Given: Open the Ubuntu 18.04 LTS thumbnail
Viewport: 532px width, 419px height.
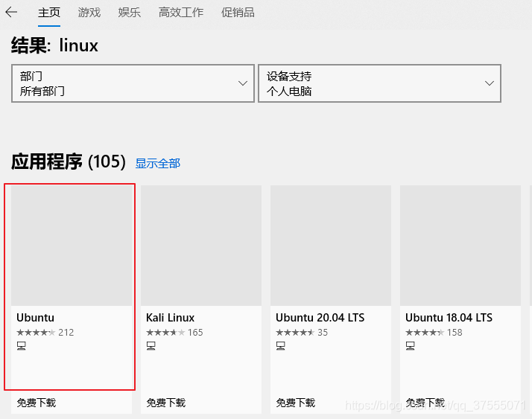Looking at the screenshot, I should (x=460, y=246).
